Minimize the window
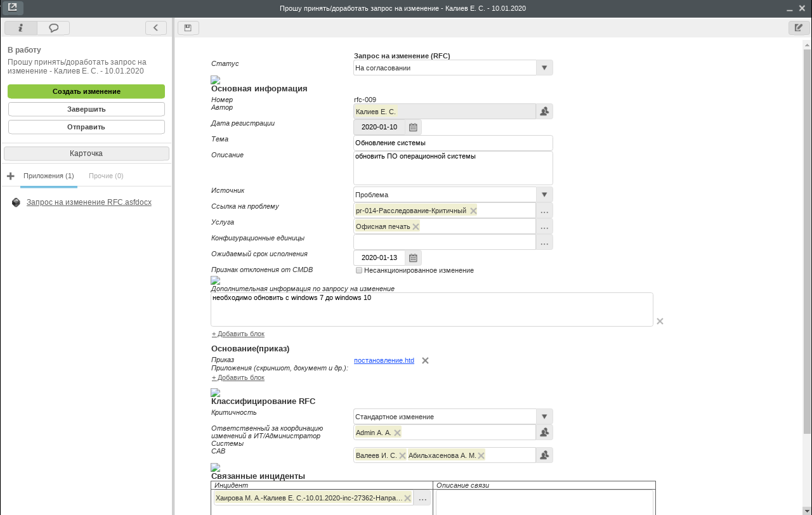 click(x=790, y=9)
